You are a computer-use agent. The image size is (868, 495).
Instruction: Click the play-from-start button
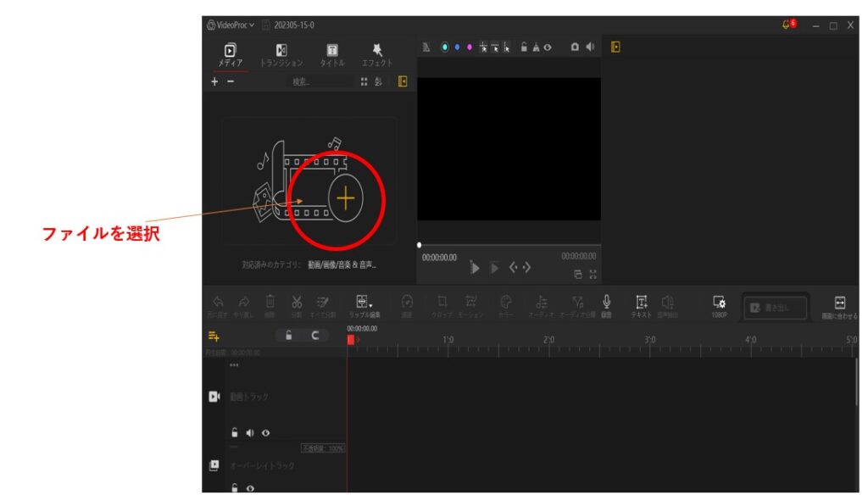click(494, 268)
